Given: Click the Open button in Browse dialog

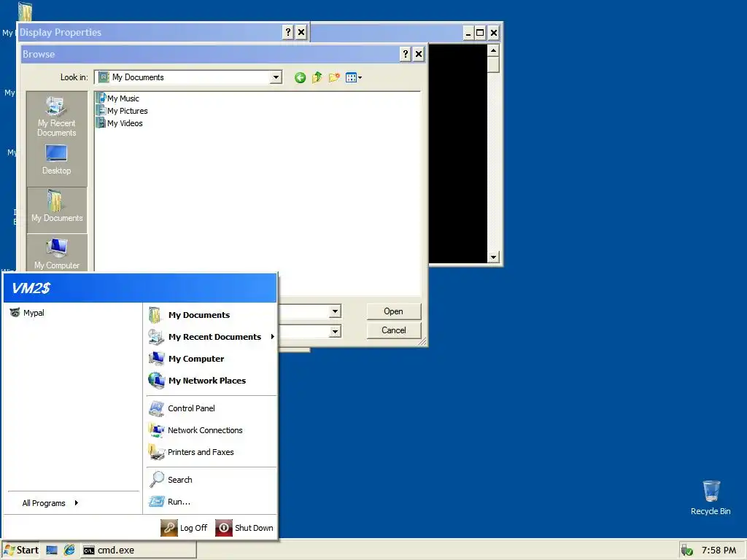Looking at the screenshot, I should [393, 311].
